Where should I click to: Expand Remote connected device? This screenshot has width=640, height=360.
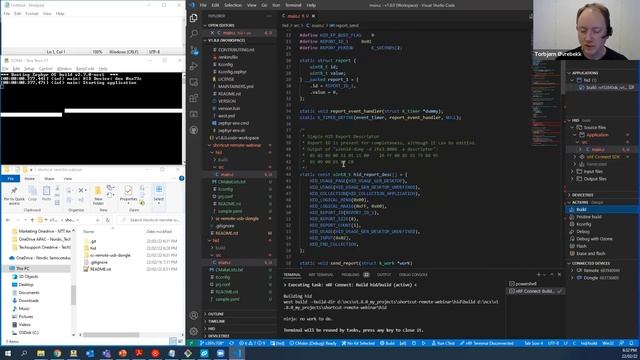pos(595,270)
